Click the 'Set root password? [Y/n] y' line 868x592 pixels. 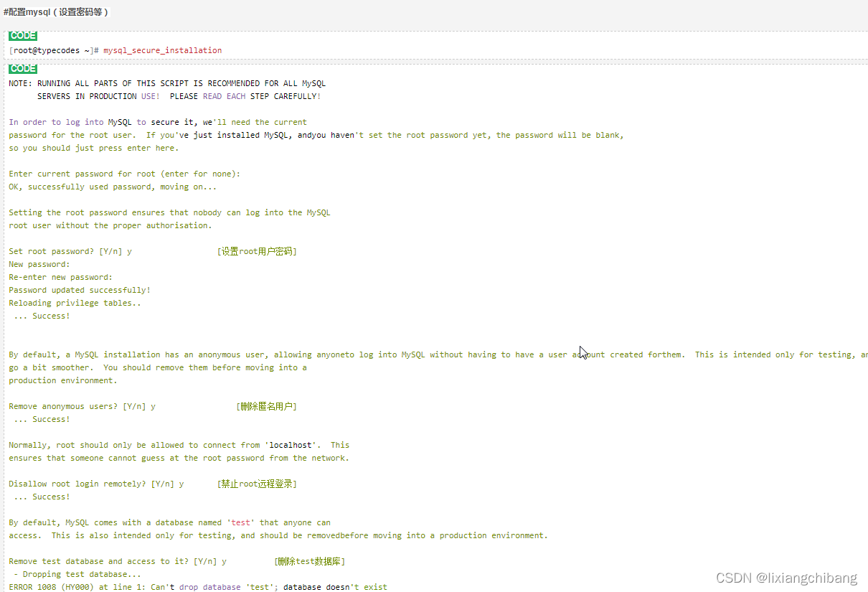pyautogui.click(x=70, y=251)
